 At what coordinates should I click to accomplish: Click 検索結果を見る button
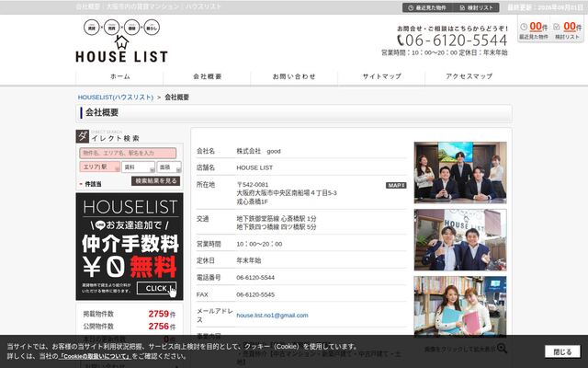coord(155,181)
